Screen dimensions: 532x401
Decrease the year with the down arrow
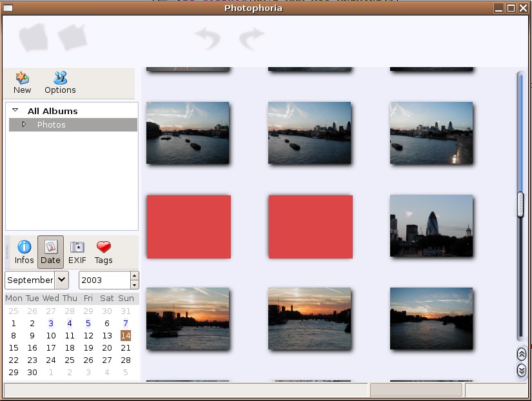point(135,285)
